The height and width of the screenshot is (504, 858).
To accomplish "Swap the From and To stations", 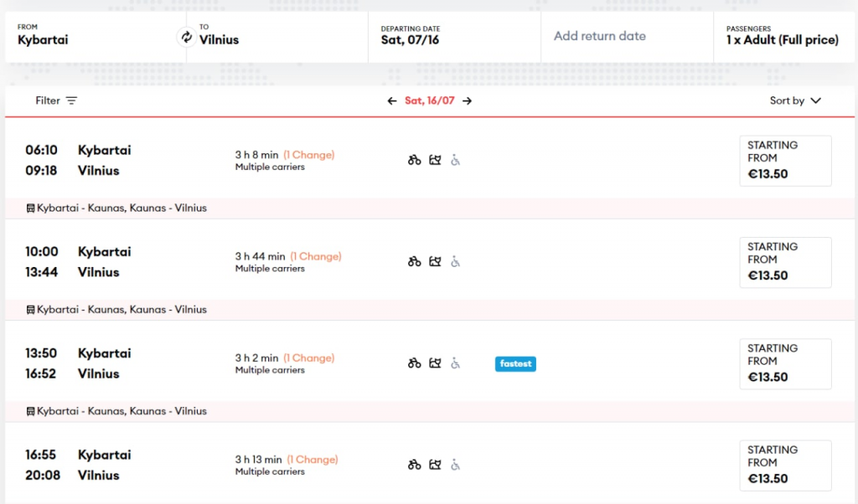I will (185, 37).
